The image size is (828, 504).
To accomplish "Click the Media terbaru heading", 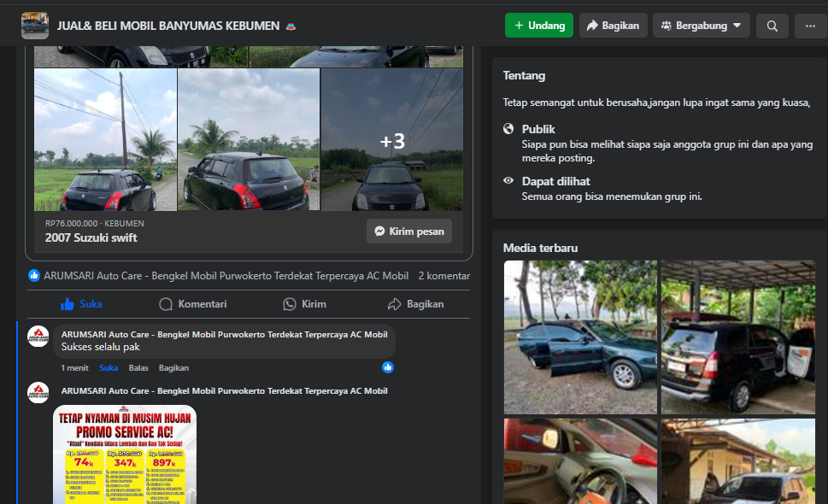I will (x=540, y=248).
